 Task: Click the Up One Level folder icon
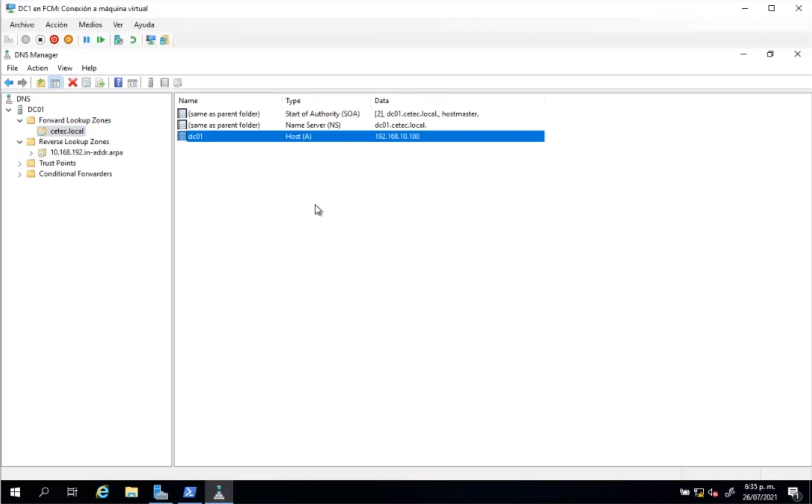(40, 82)
